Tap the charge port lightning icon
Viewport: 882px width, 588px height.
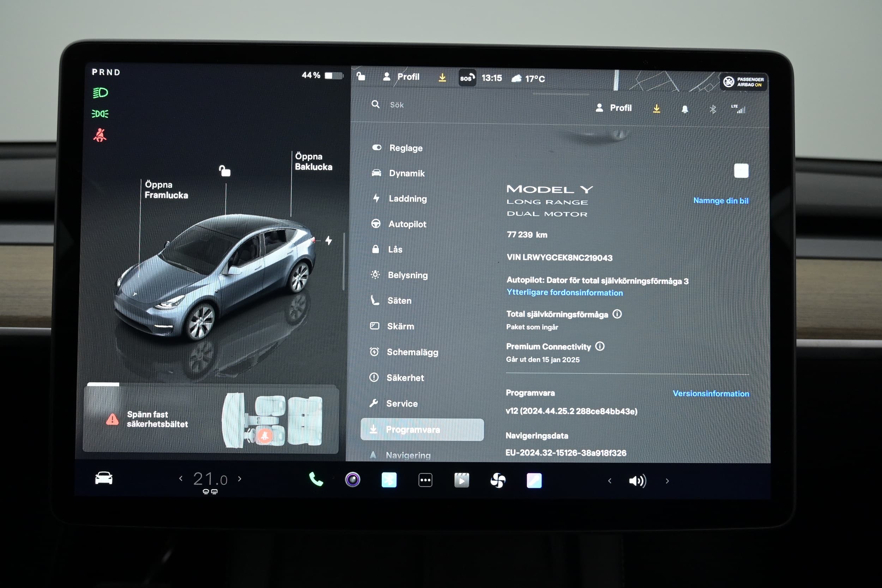(328, 240)
